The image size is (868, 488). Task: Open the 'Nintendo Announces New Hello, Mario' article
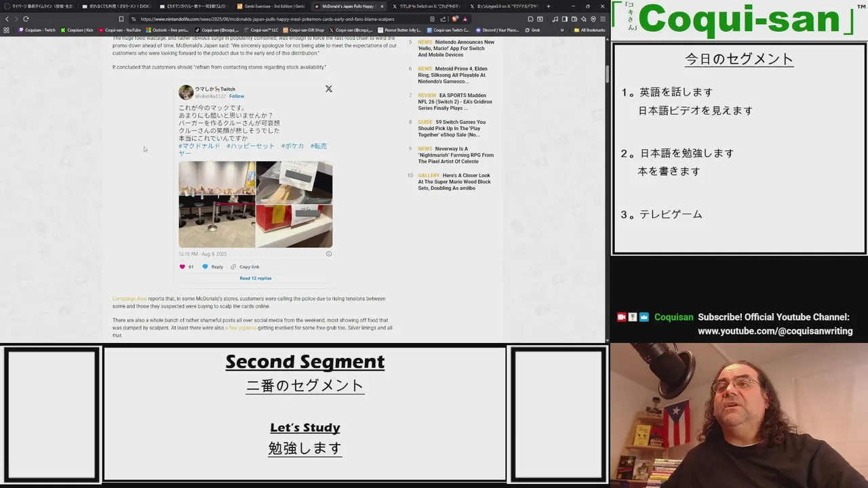coord(456,48)
